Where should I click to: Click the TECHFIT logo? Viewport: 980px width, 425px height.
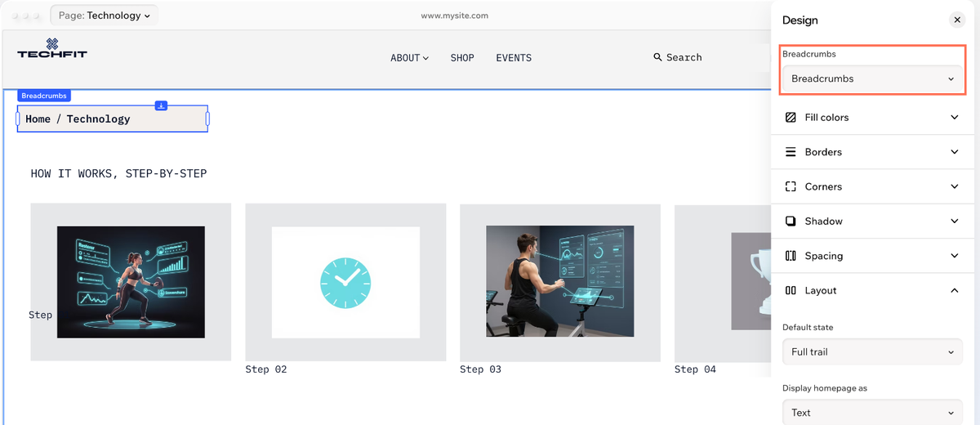(52, 48)
